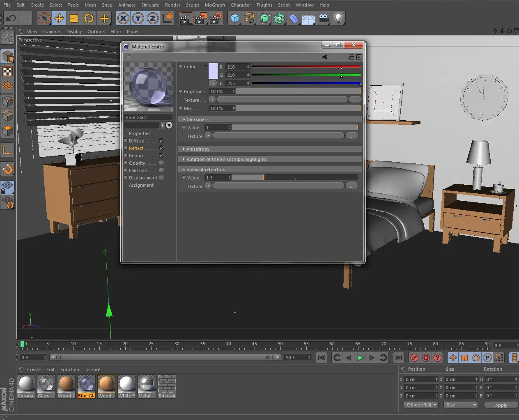The height and width of the screenshot is (420, 519).
Task: Click Glossiness texture browse button
Action: pyautogui.click(x=352, y=136)
